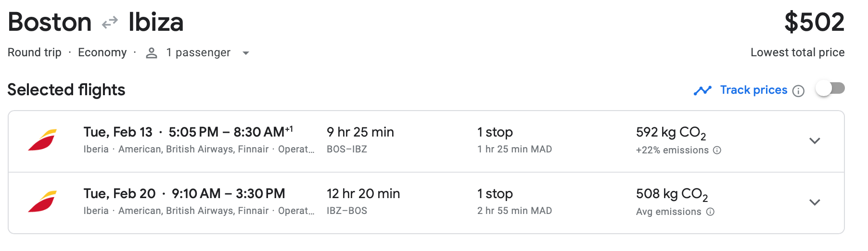The image size is (868, 251).
Task: Click the round-trip swap arrows icon
Action: [110, 23]
